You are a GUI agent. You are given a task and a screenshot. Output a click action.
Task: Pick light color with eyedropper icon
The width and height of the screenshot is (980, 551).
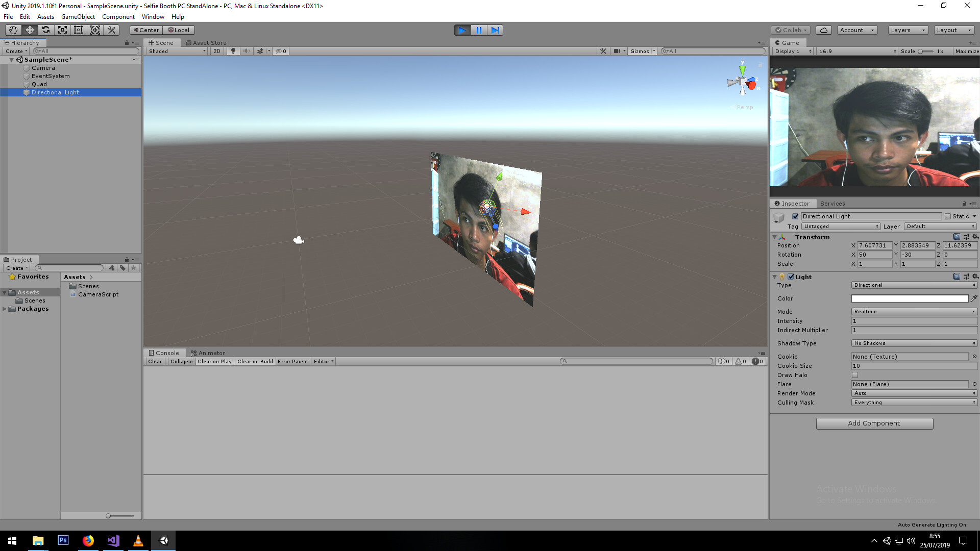pyautogui.click(x=974, y=298)
